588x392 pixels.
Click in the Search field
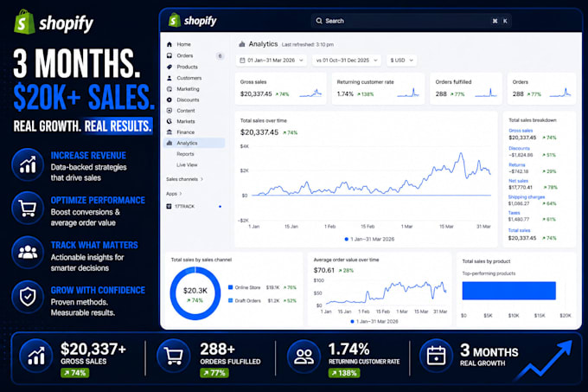[x=411, y=21]
